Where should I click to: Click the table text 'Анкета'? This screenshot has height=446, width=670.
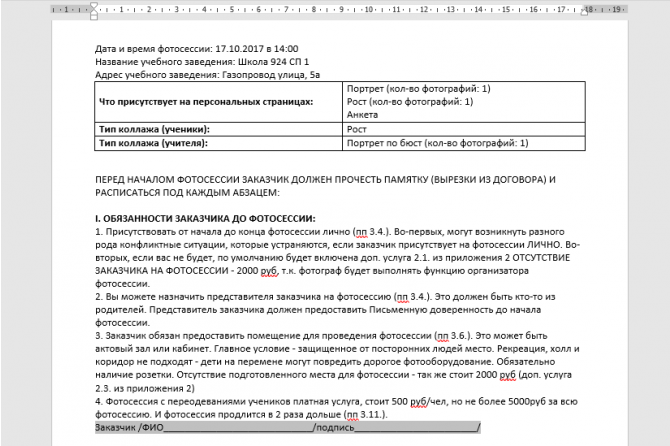[x=362, y=114]
